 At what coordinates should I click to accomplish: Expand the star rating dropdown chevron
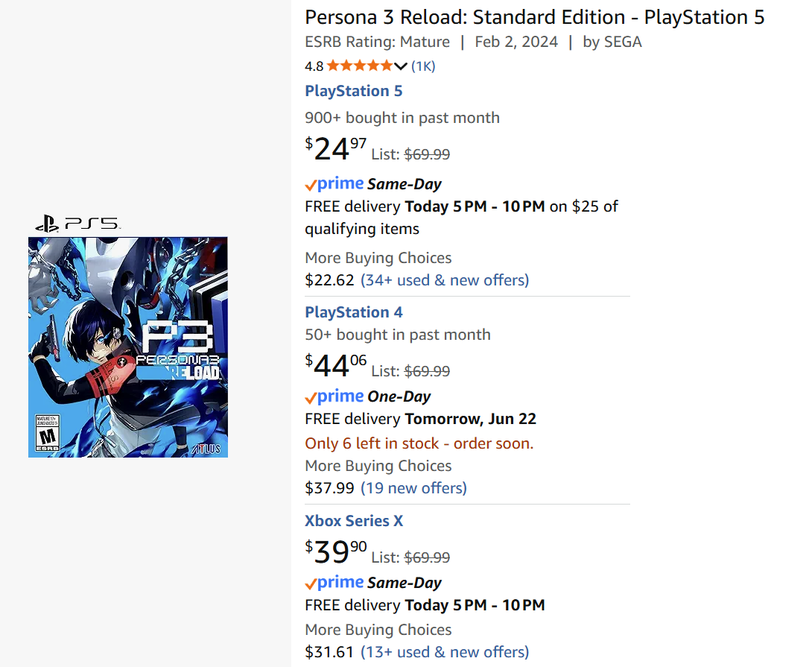click(x=401, y=66)
